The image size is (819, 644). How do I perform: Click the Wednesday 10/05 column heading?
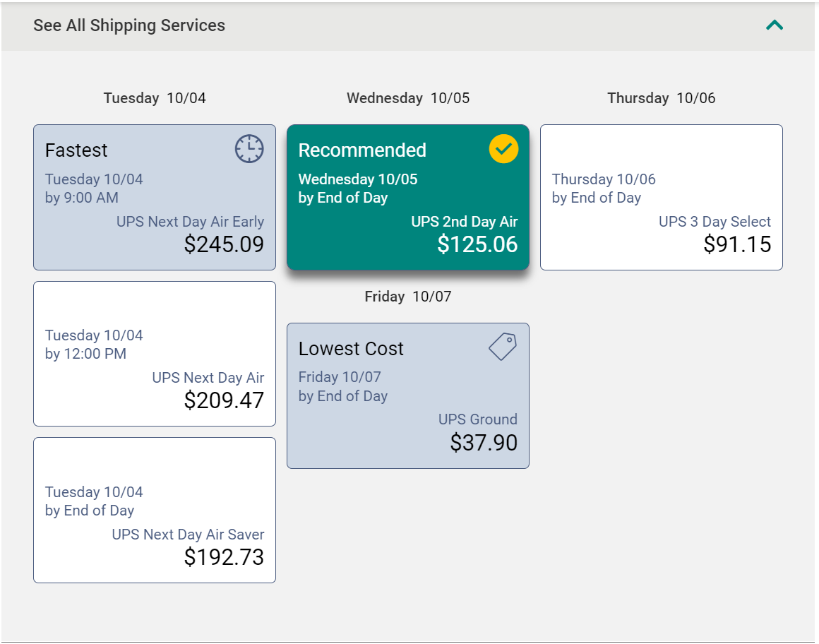click(x=408, y=98)
